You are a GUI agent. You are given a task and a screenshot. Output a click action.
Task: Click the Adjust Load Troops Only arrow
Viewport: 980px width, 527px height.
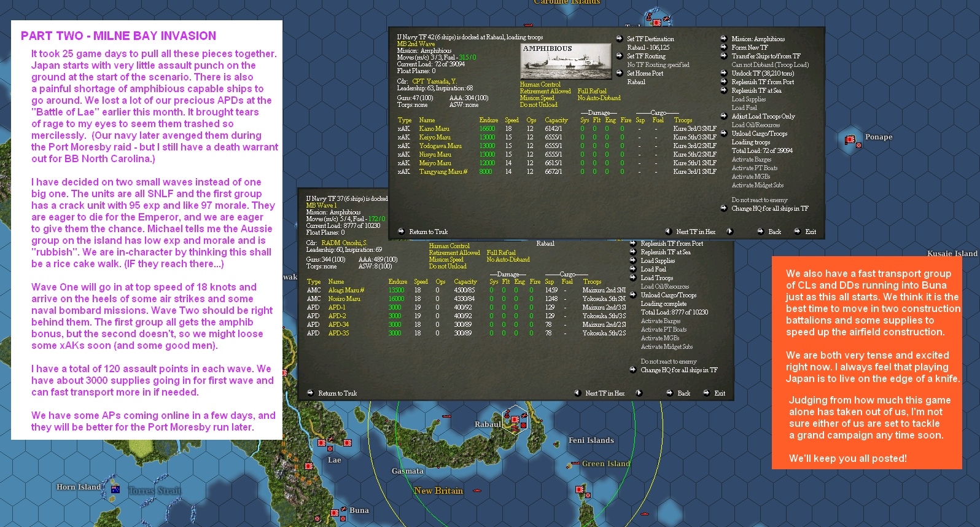pyautogui.click(x=724, y=116)
